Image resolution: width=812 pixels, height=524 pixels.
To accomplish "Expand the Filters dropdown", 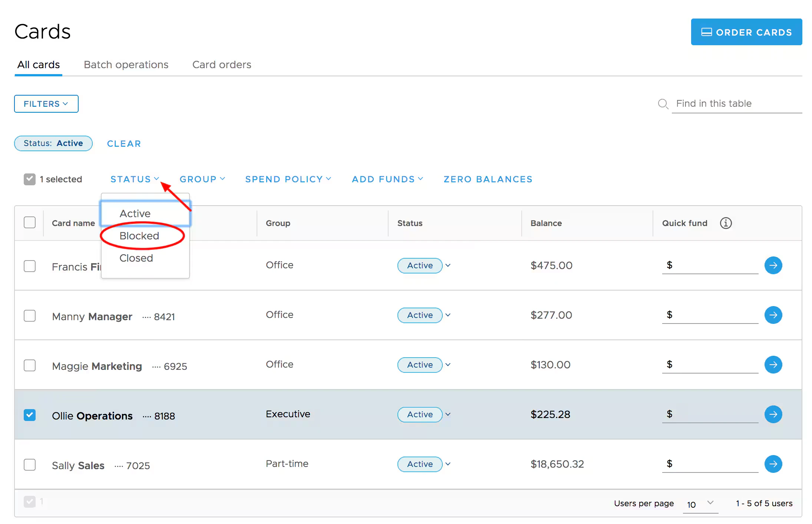I will tap(46, 104).
